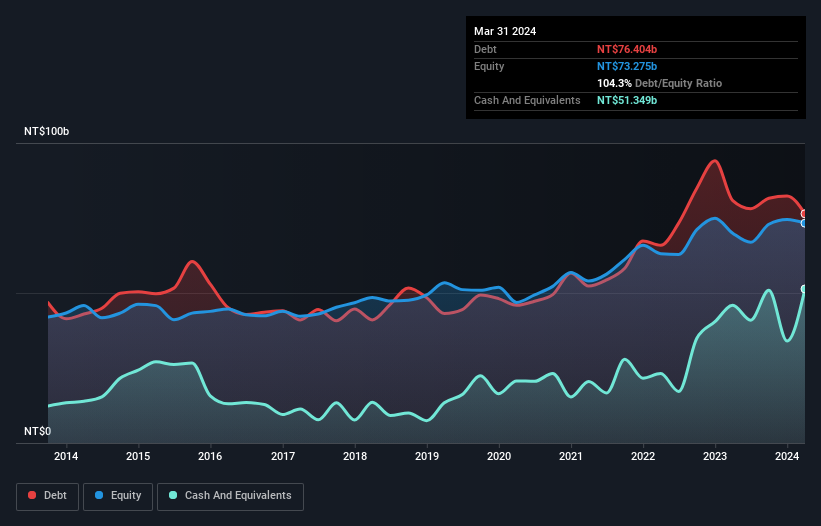Click the red Debt end-point marker
The height and width of the screenshot is (526, 821).
point(804,214)
